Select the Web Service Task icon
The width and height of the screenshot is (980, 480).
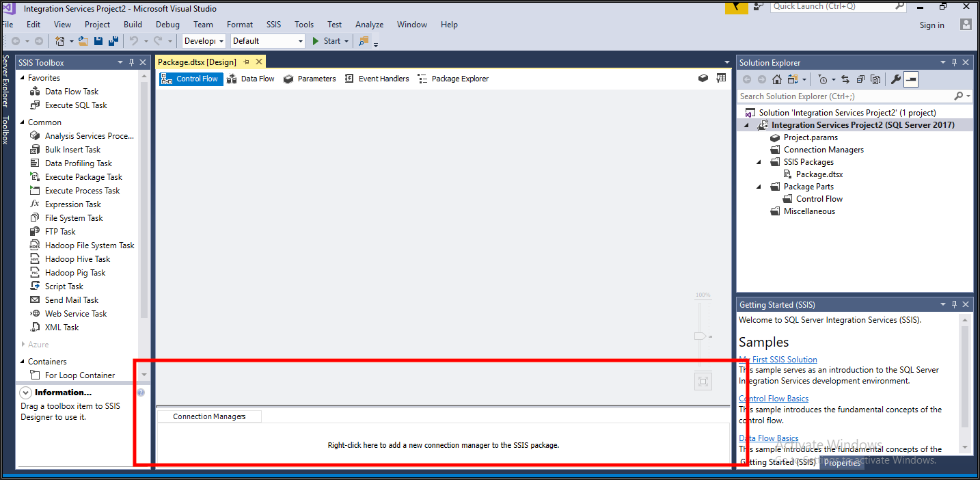tap(35, 314)
